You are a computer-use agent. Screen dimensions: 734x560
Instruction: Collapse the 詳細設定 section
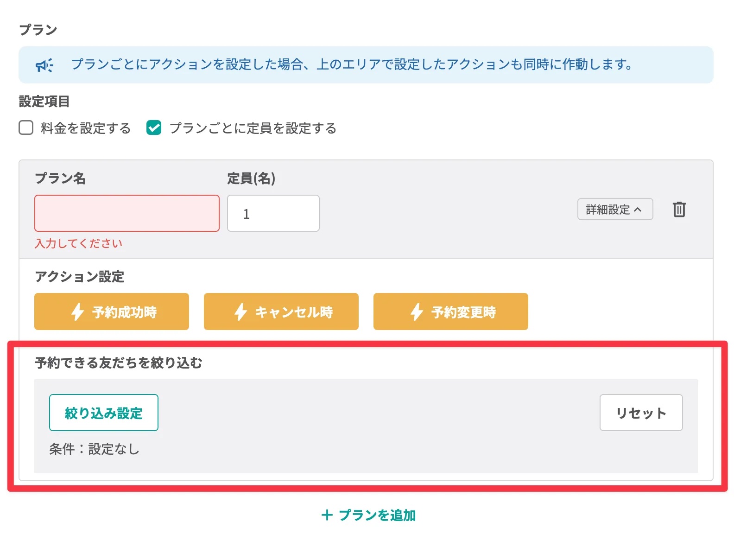pyautogui.click(x=614, y=210)
